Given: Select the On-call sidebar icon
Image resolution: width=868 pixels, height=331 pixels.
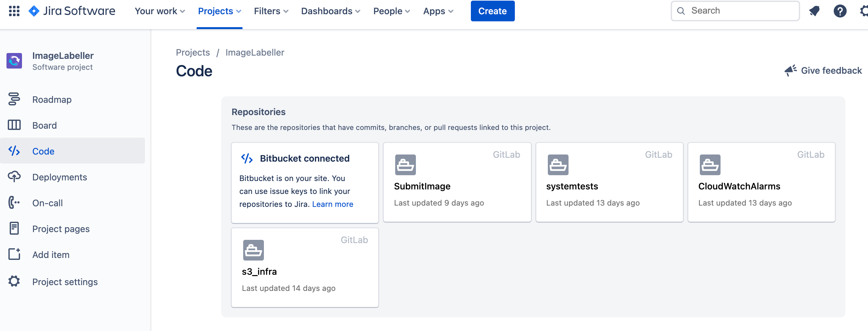Looking at the screenshot, I should click(14, 202).
